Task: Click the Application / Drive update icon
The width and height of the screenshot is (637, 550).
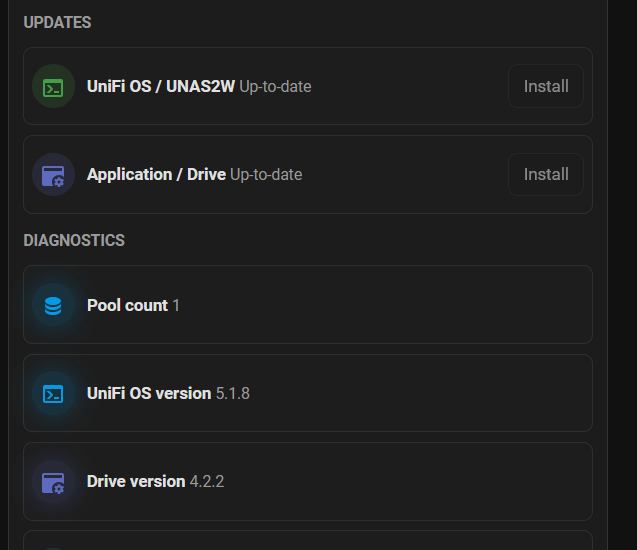Action: click(53, 175)
